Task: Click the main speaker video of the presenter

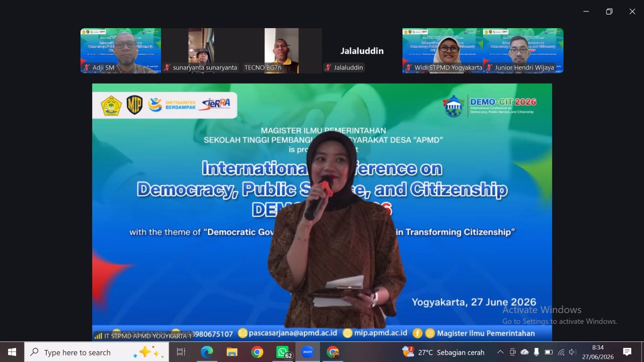Action: [x=322, y=212]
